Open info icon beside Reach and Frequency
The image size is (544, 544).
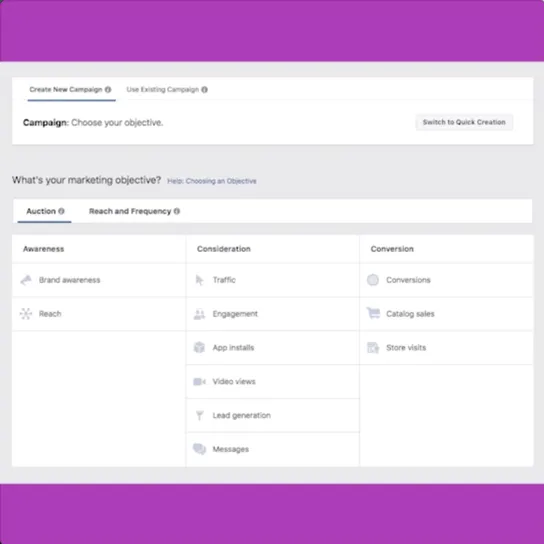[x=177, y=211]
